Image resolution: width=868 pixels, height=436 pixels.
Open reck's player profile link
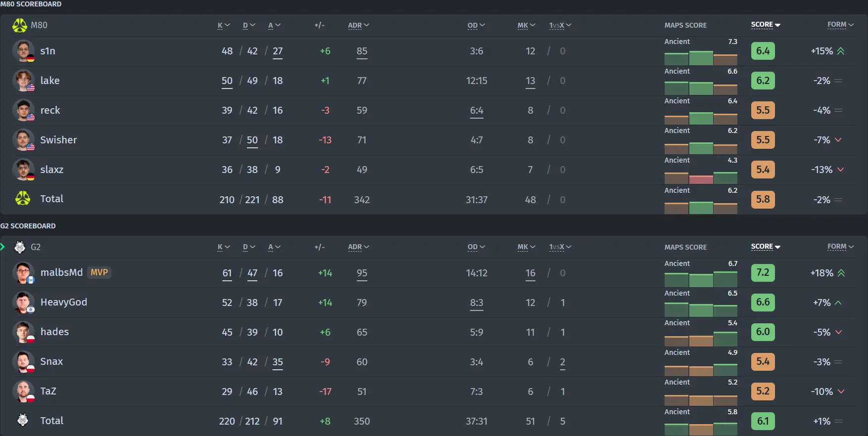[50, 110]
